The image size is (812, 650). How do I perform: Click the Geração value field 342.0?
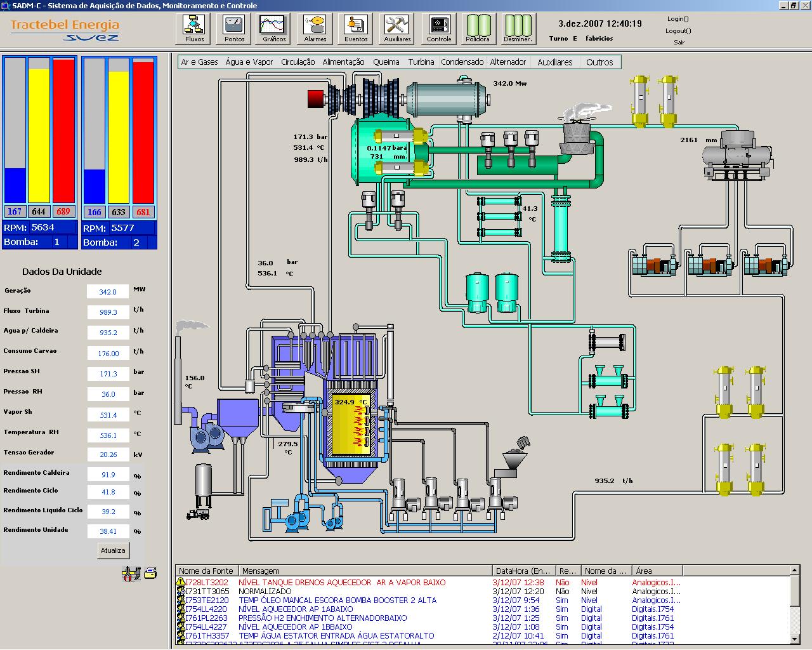(108, 292)
